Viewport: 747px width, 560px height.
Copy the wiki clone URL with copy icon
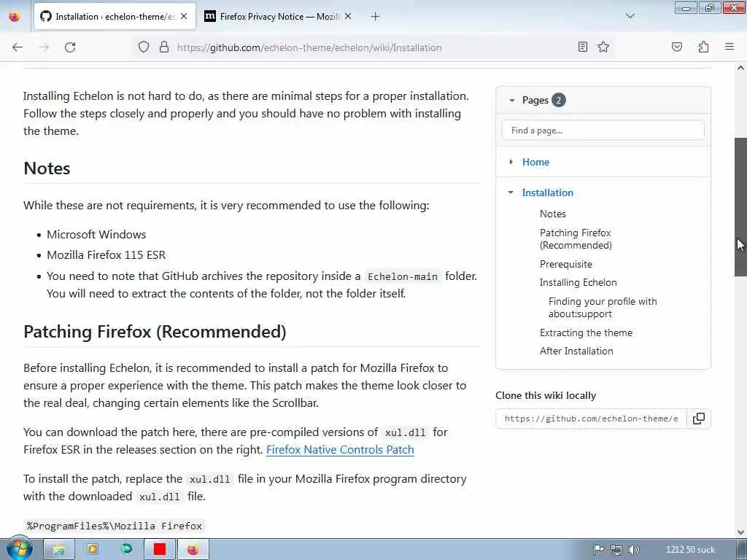coord(698,419)
